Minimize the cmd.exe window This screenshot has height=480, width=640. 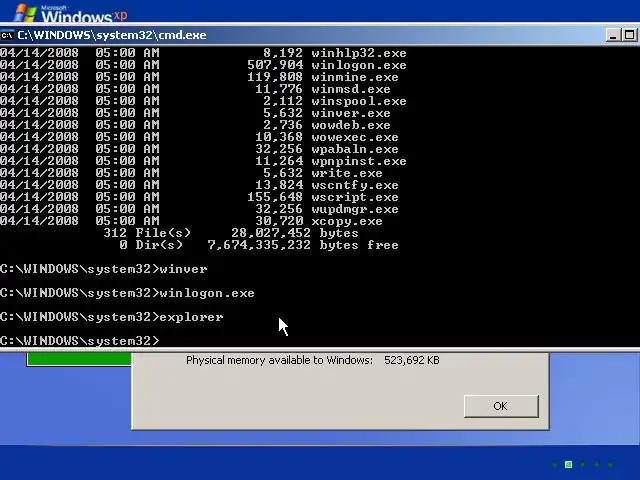tap(613, 36)
